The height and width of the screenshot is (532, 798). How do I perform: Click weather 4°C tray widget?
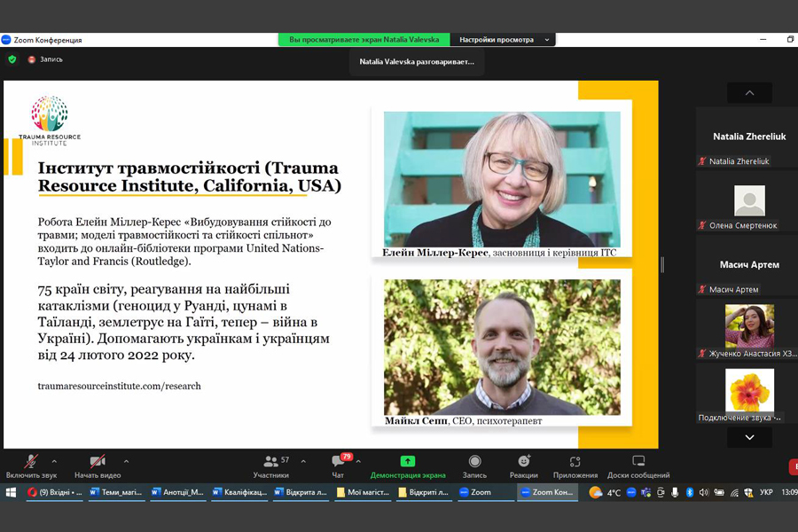(x=605, y=492)
